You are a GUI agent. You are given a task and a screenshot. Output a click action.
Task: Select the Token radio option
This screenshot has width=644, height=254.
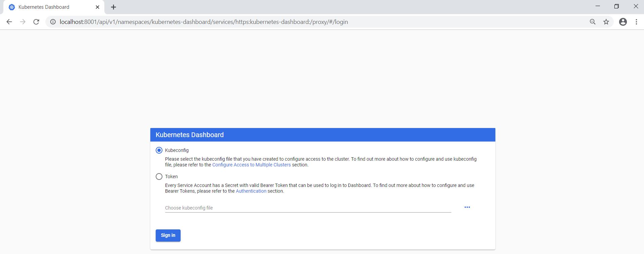(x=159, y=177)
